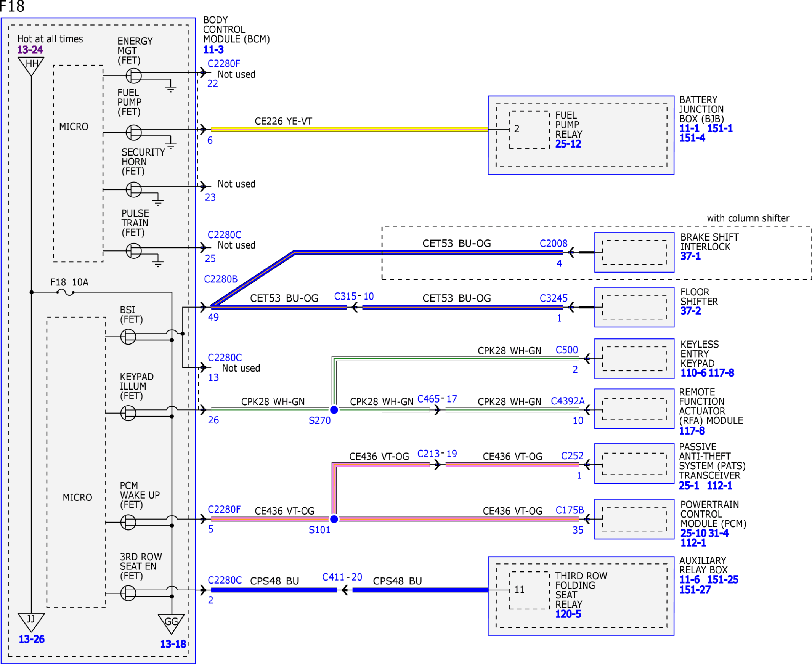Open page reference 13-18 below GG

click(173, 644)
